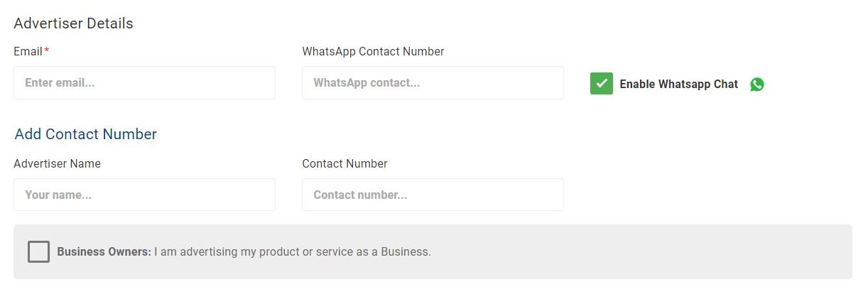Click into the WhatsApp contact input box

coord(433,82)
